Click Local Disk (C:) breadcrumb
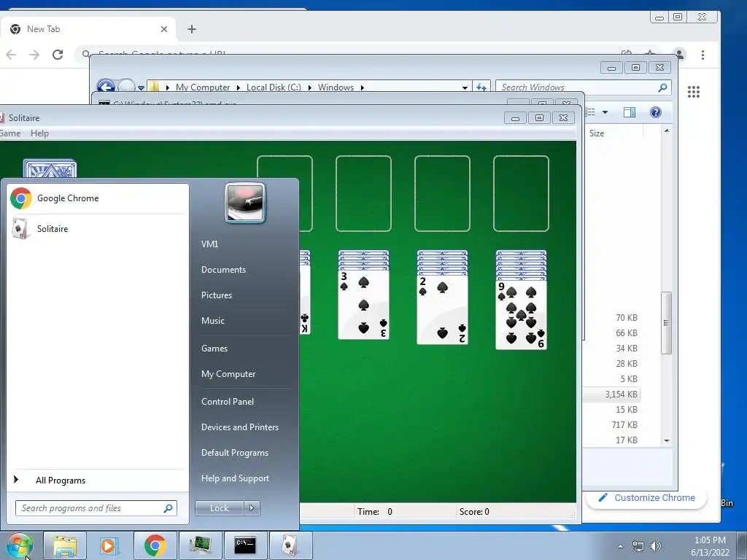This screenshot has height=560, width=747. (274, 87)
